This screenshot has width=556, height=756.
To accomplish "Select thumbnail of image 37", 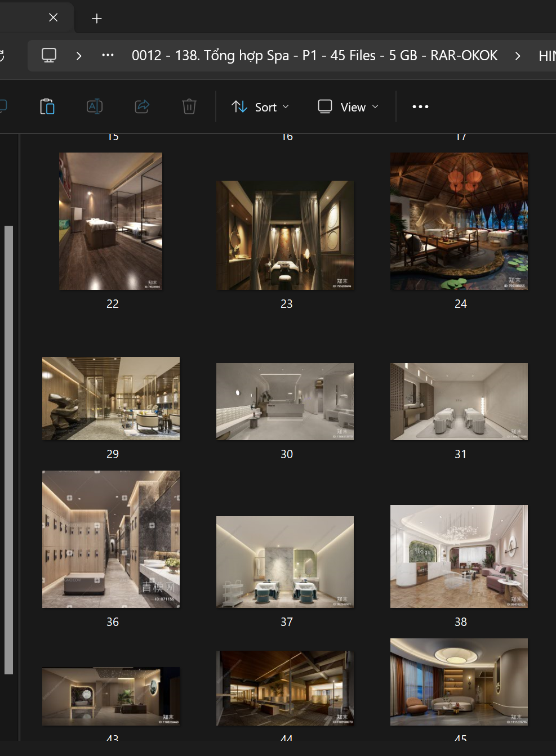I will tap(285, 562).
